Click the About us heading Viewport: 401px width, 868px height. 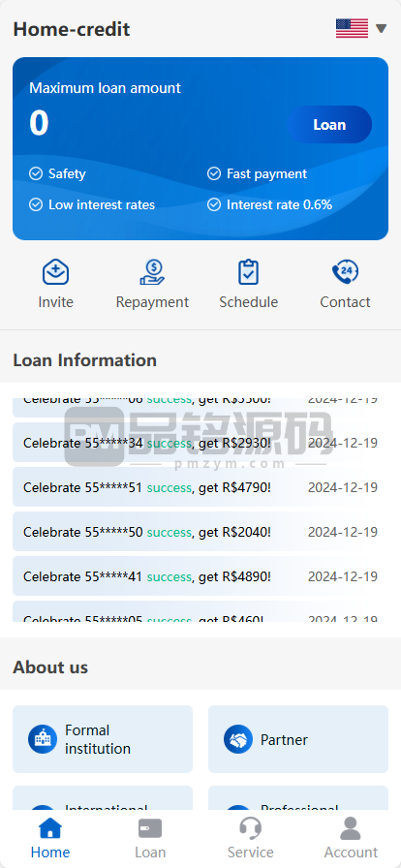50,667
